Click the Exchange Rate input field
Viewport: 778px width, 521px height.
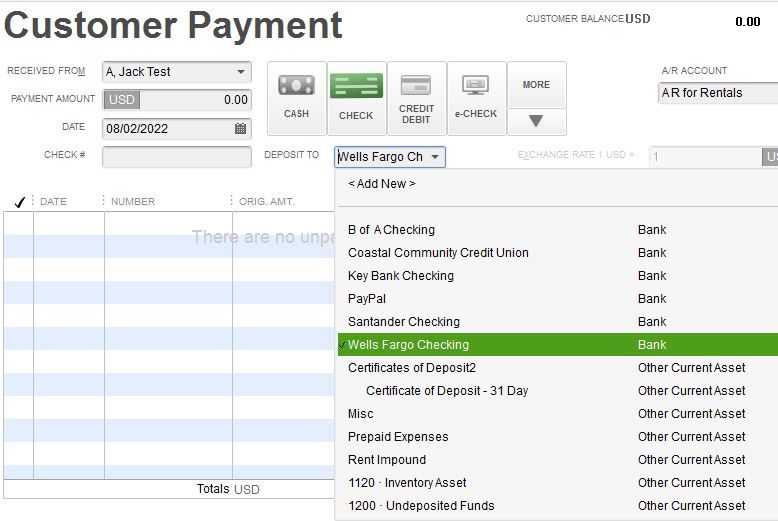click(705, 157)
